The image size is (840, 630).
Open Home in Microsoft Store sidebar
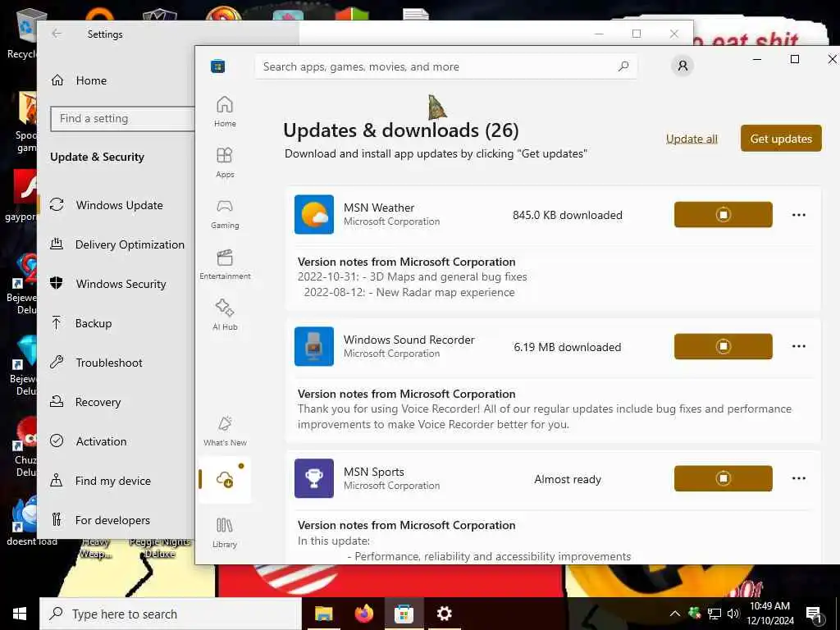[225, 111]
